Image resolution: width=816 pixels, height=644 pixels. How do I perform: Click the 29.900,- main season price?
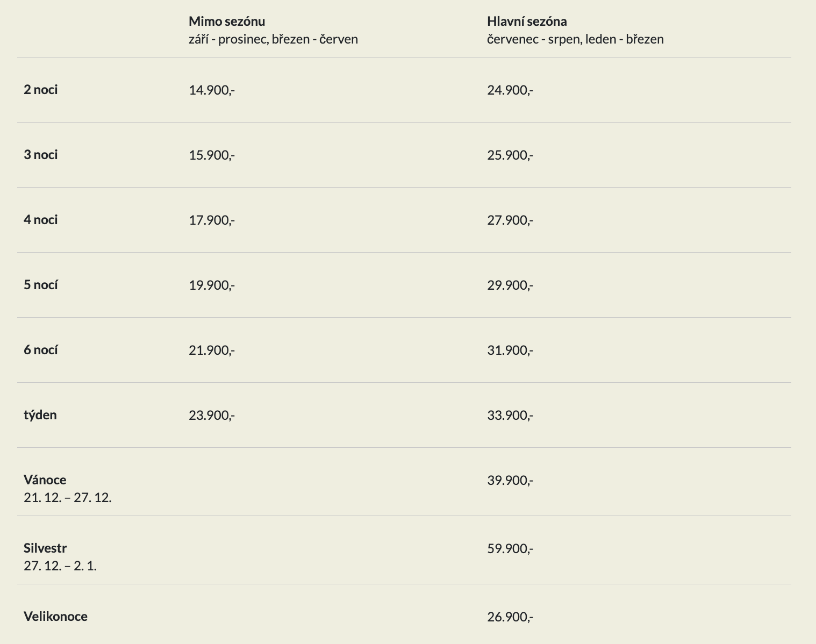click(510, 285)
